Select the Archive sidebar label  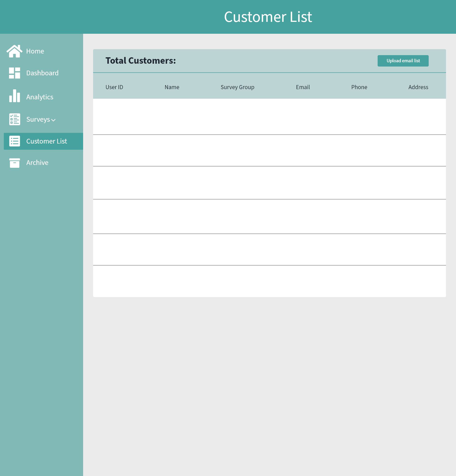click(x=37, y=163)
